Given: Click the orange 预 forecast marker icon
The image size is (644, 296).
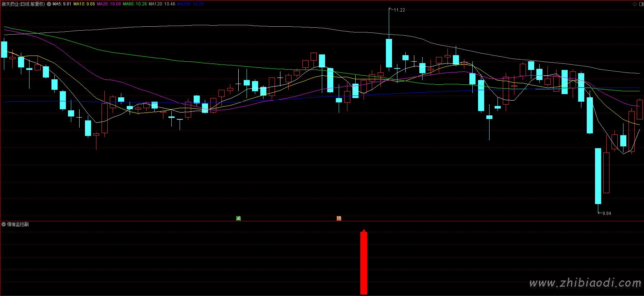Looking at the screenshot, I should click(x=339, y=218).
